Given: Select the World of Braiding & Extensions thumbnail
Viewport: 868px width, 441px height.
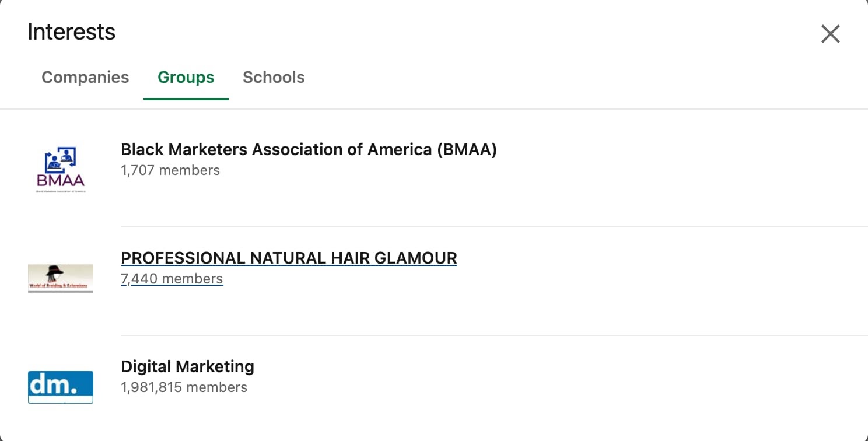Looking at the screenshot, I should [x=60, y=278].
